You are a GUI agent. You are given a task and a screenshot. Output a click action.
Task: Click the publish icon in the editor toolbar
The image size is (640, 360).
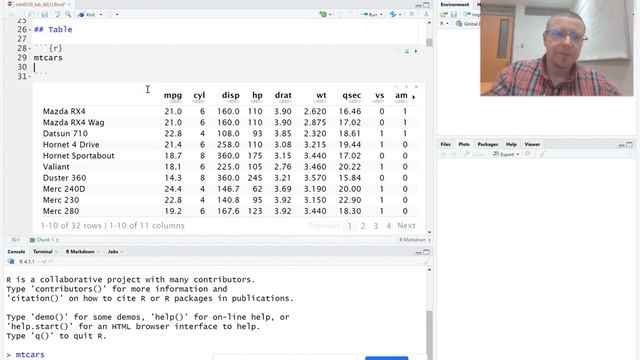(x=393, y=15)
